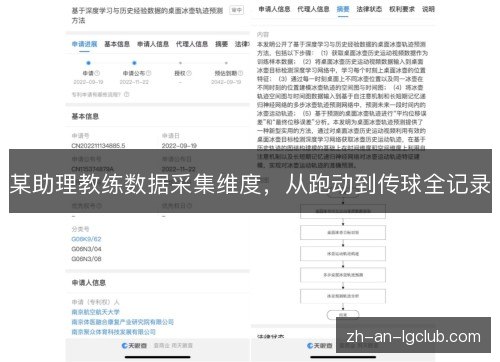Image resolution: width=500 pixels, height=362 pixels.
Task: Switch to 权利要求 tab on right screen
Action: [402, 9]
